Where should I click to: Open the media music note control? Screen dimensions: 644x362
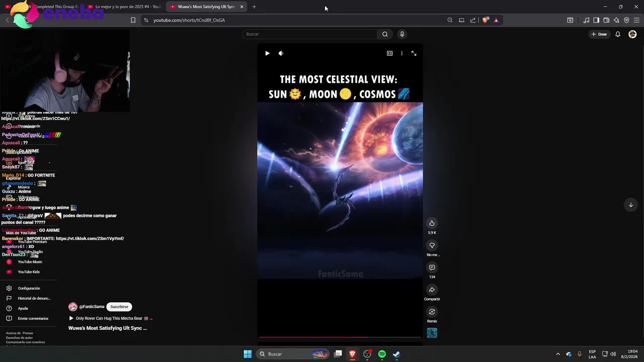[586, 20]
